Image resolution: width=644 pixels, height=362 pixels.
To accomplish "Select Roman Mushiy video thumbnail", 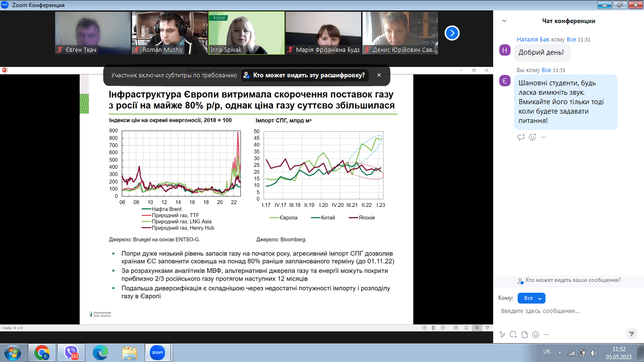I will [169, 33].
